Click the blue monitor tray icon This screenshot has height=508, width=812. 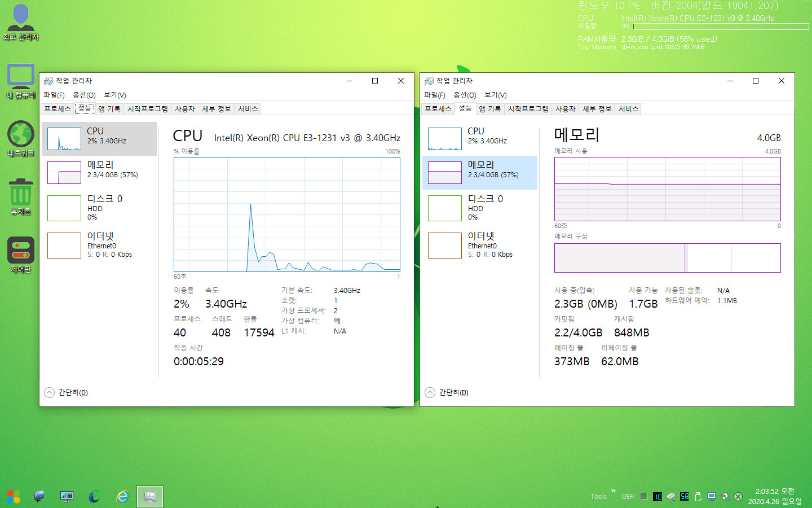[x=712, y=497]
